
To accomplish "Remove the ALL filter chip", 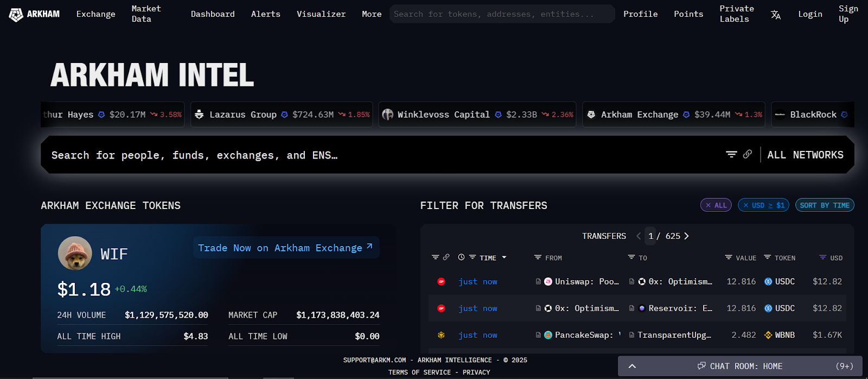I will tap(716, 205).
